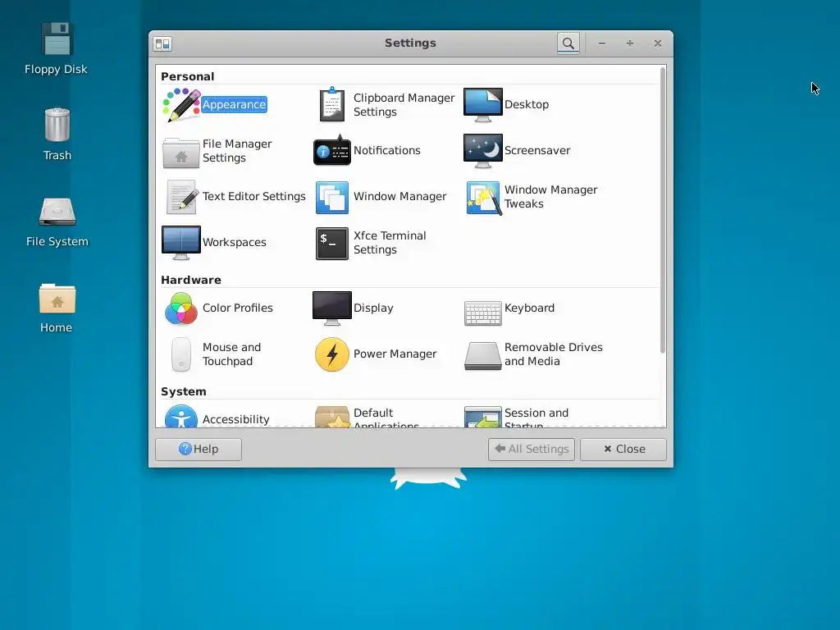Click the Mouse and Touchpad label
The height and width of the screenshot is (630, 840).
pyautogui.click(x=231, y=354)
